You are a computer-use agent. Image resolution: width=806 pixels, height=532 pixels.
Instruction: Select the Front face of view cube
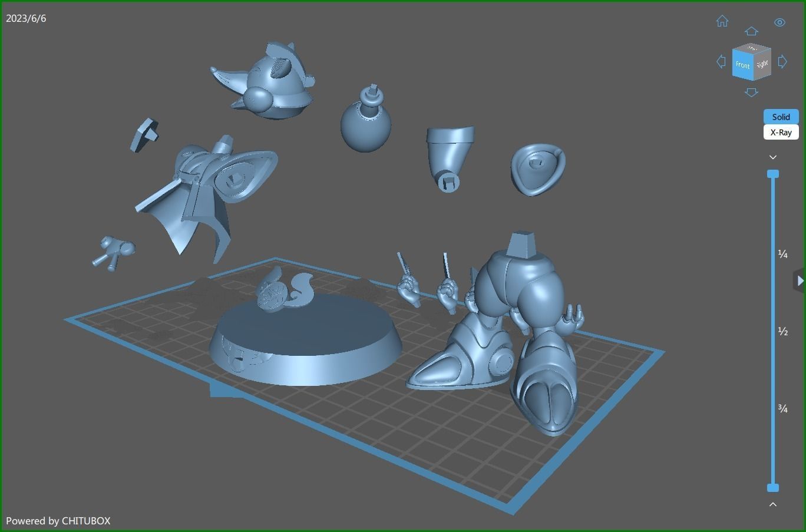click(x=742, y=64)
